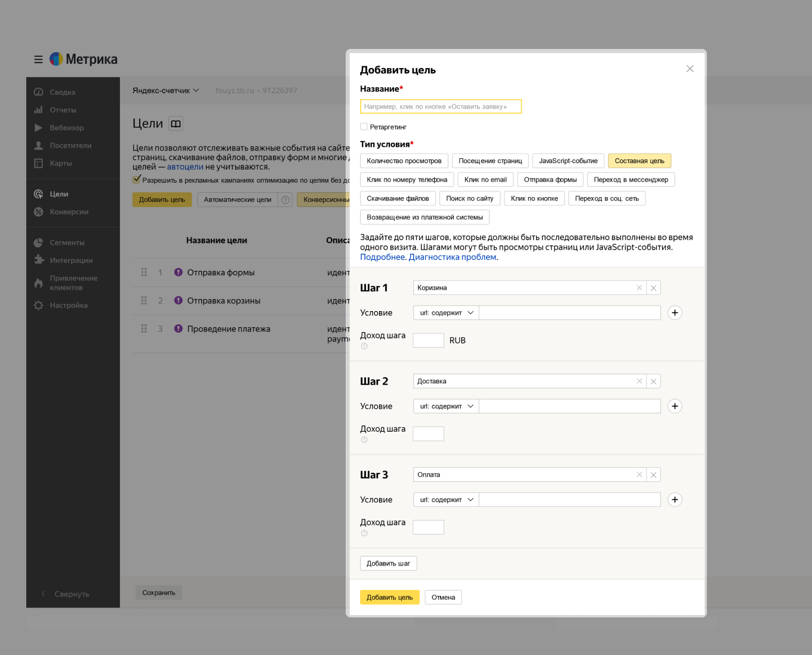This screenshot has width=812, height=655.
Task: Click help icon under Доход шага in Шаг 1
Action: tap(364, 346)
